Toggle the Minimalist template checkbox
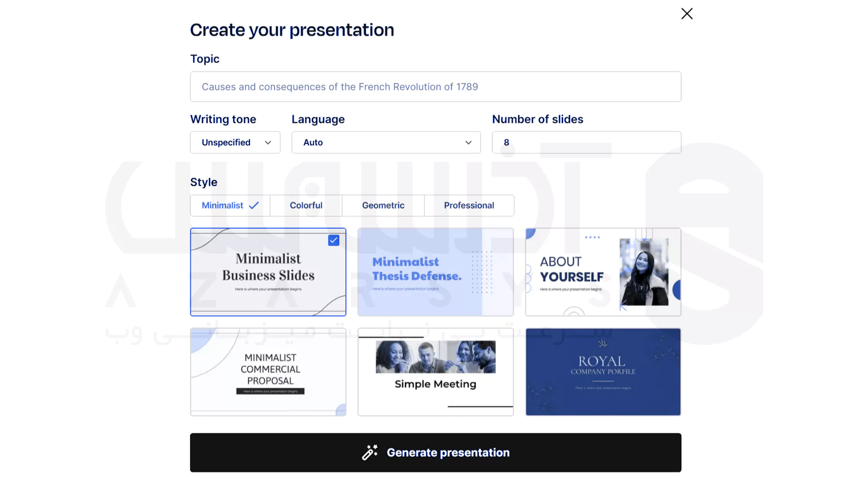Viewport: 868px width, 488px height. tap(333, 240)
